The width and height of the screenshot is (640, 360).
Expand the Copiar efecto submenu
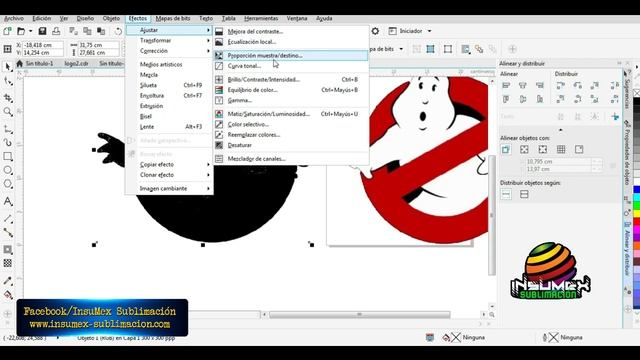pyautogui.click(x=208, y=164)
